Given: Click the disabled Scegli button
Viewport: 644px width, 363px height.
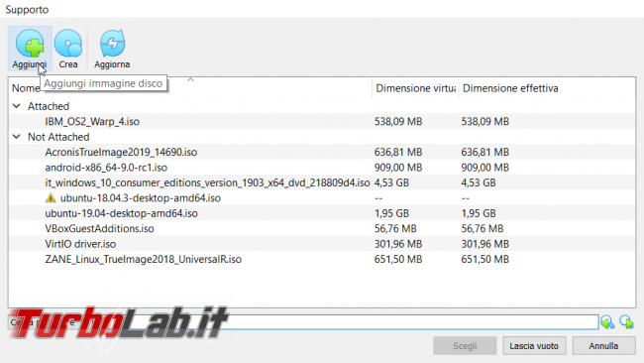Looking at the screenshot, I should pyautogui.click(x=465, y=346).
